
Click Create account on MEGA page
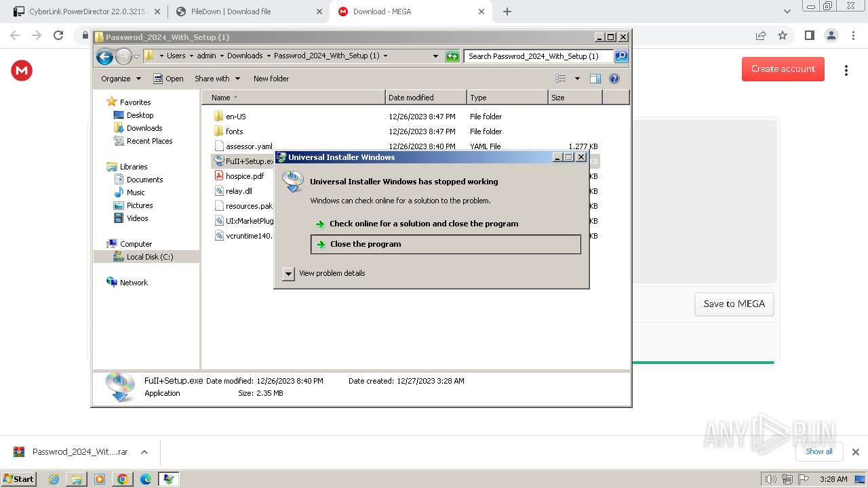[x=783, y=69]
